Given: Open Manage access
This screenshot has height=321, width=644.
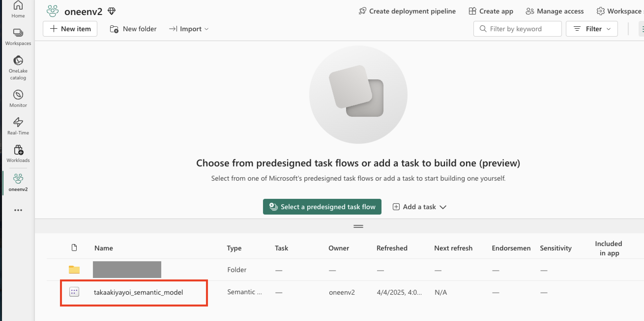Looking at the screenshot, I should pos(555,11).
